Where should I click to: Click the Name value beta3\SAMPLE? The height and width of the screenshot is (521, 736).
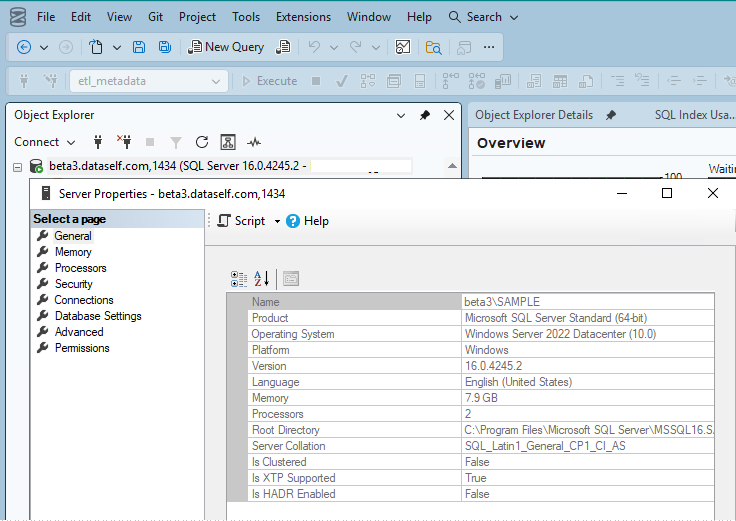(x=502, y=302)
